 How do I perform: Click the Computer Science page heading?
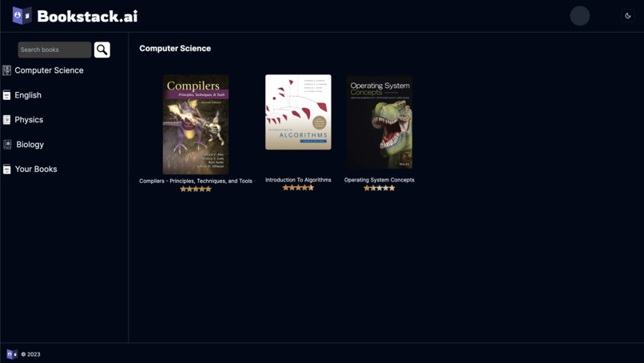175,49
